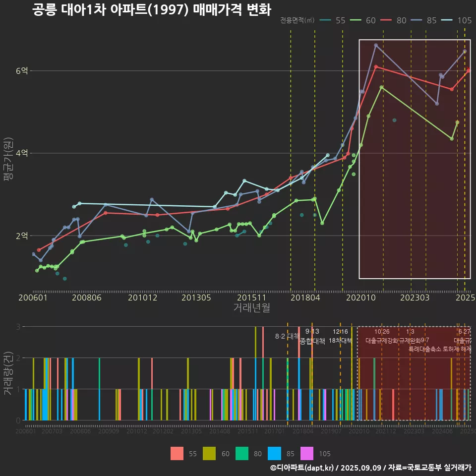Click the 85㎡ line's peak point above 6억

click(x=376, y=45)
